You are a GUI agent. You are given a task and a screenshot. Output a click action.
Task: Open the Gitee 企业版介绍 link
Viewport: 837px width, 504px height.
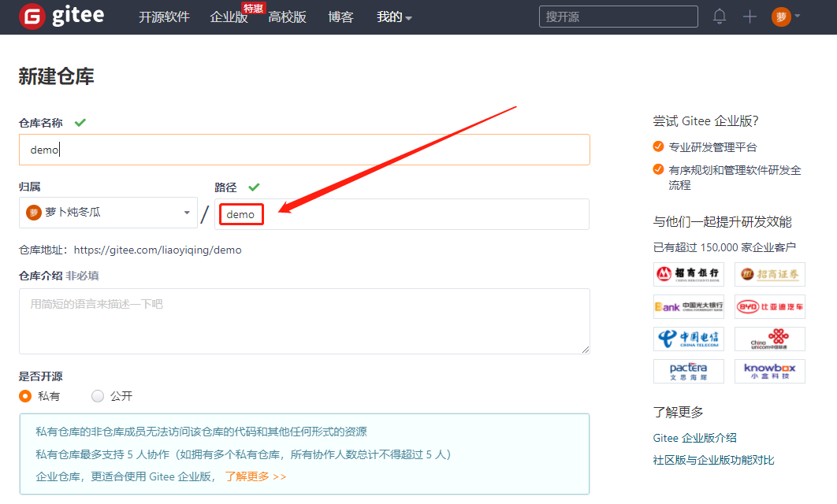694,438
